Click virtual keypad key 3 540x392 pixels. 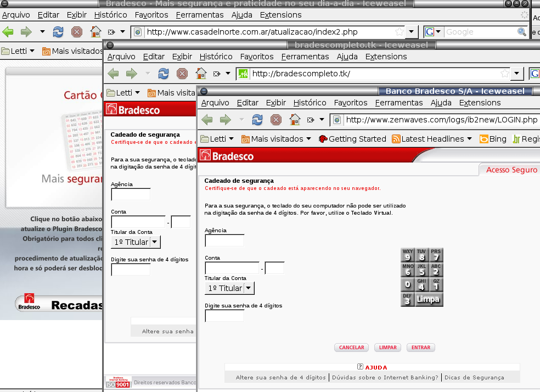[408, 299]
